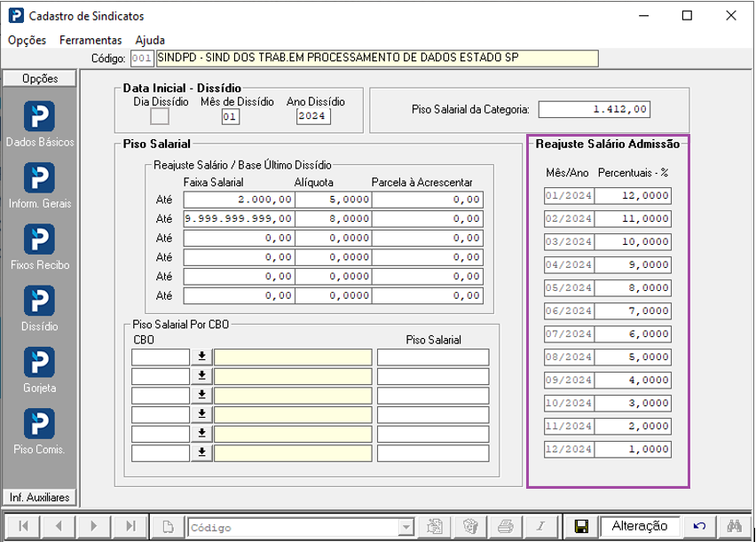
Task: Open the Ajuda menu
Action: (150, 40)
